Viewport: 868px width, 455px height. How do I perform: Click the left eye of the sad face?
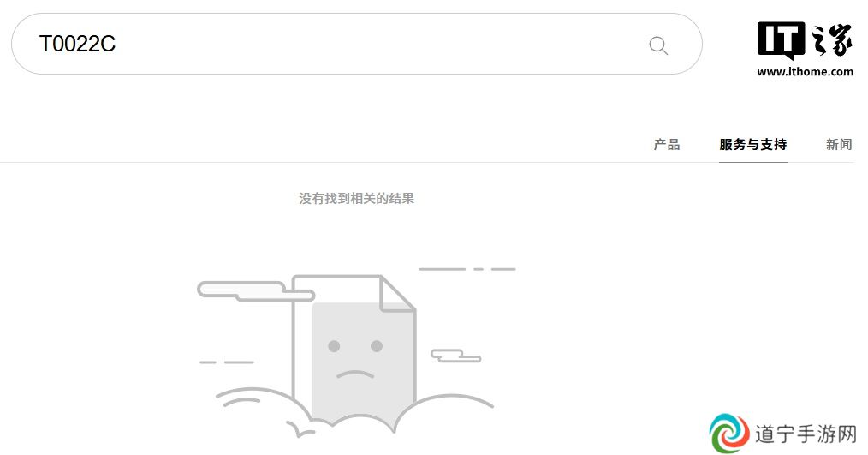pos(334,346)
